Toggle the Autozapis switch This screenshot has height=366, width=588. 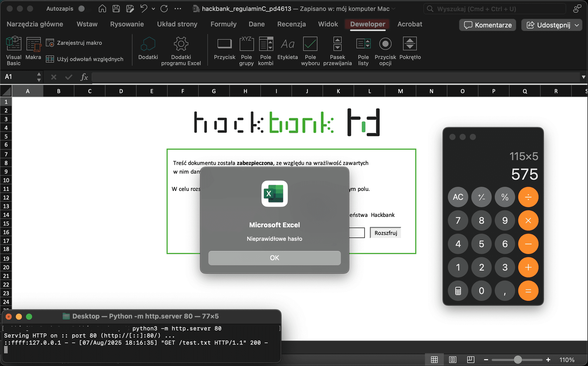82,9
